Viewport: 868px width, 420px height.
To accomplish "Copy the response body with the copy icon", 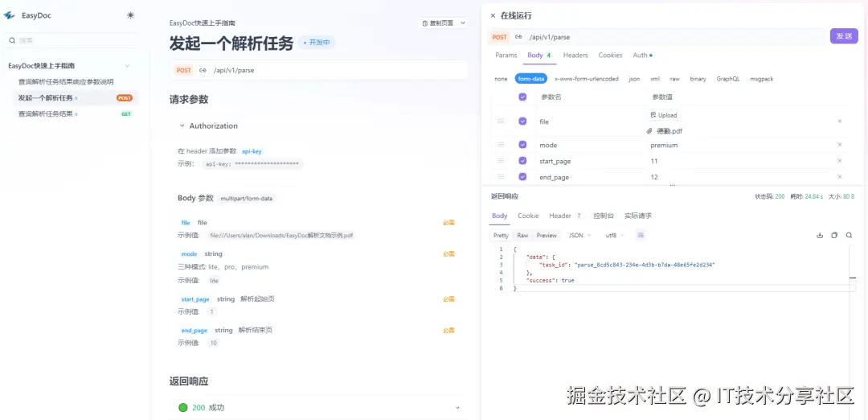I will (834, 236).
